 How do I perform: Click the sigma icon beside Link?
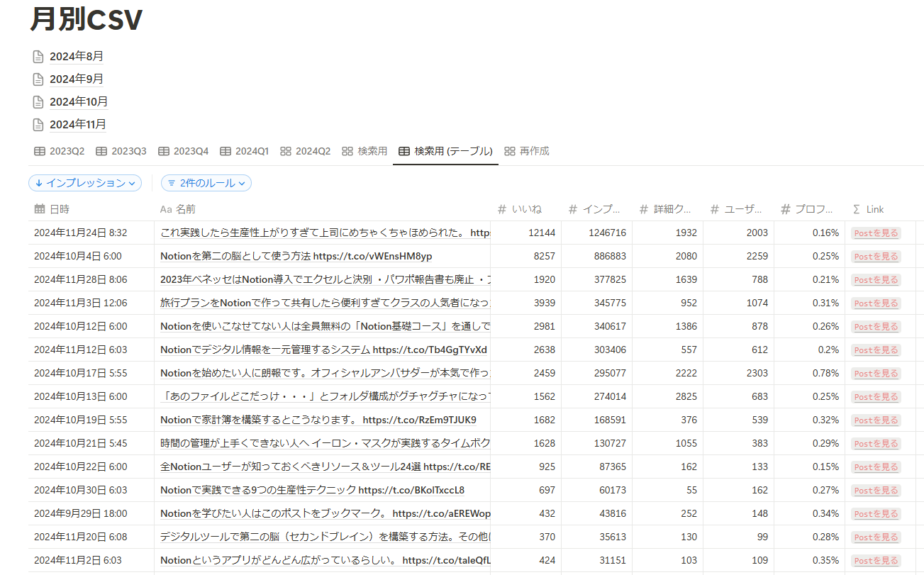[857, 209]
